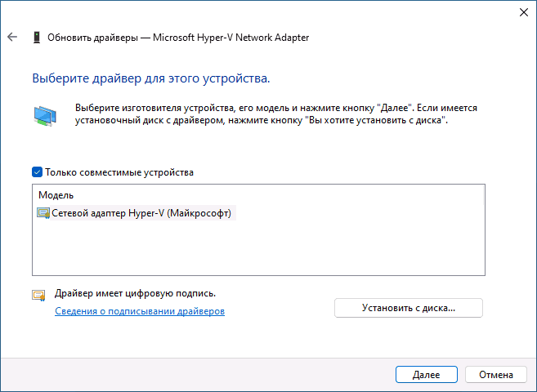Screen dimensions: 537x392
Task: Click the "Модель" column header
Action: [x=56, y=195]
